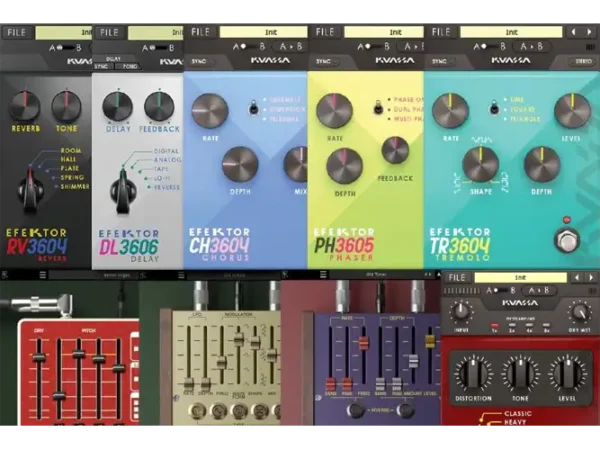This screenshot has height=450, width=600.
Task: Click the left INVERSE button on purple pedal
Action: [x=355, y=410]
